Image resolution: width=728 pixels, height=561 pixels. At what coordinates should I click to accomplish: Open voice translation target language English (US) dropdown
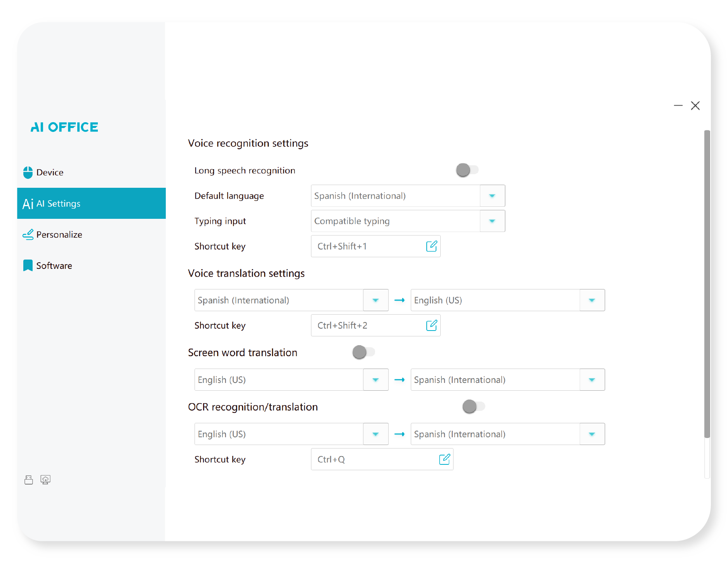pyautogui.click(x=592, y=300)
